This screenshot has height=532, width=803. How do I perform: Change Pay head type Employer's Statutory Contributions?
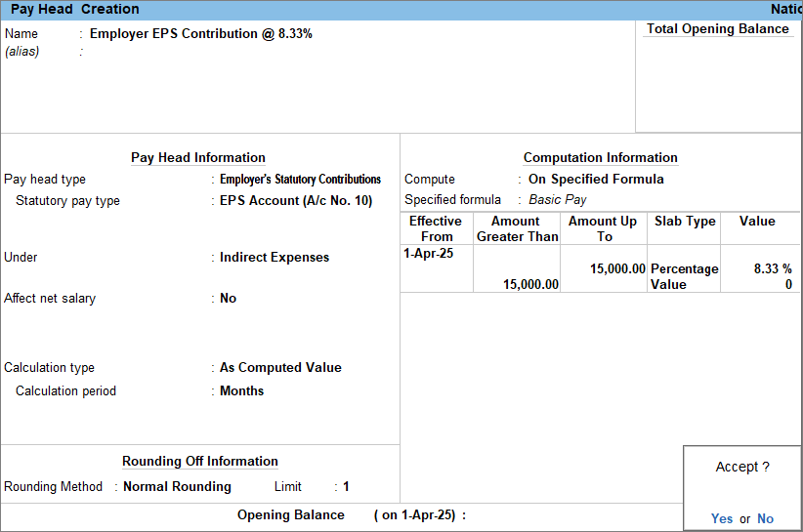[x=300, y=180]
